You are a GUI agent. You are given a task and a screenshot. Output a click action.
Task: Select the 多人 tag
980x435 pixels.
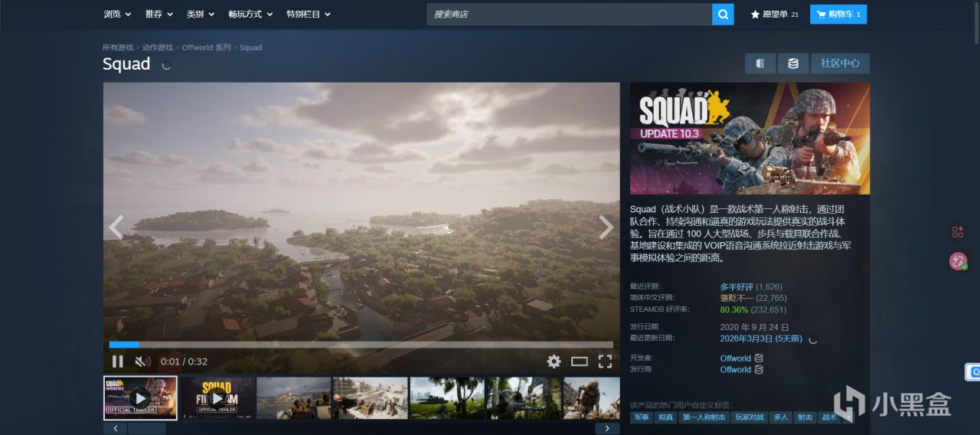781,417
